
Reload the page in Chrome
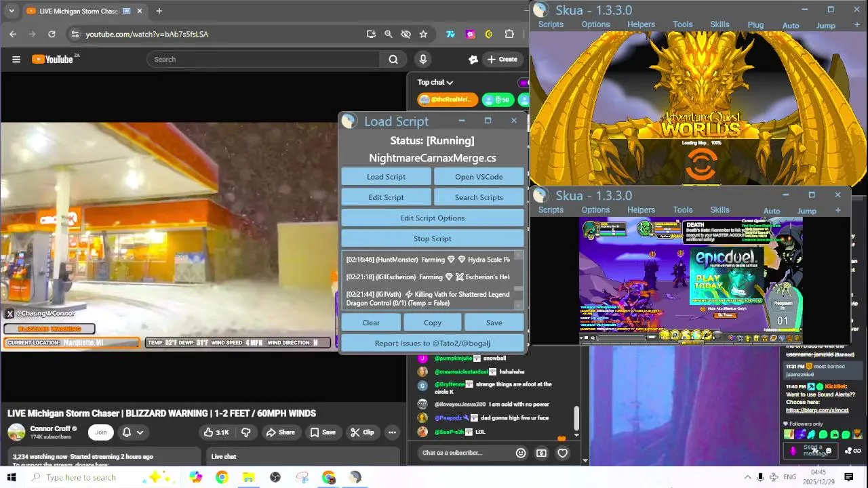point(52,34)
